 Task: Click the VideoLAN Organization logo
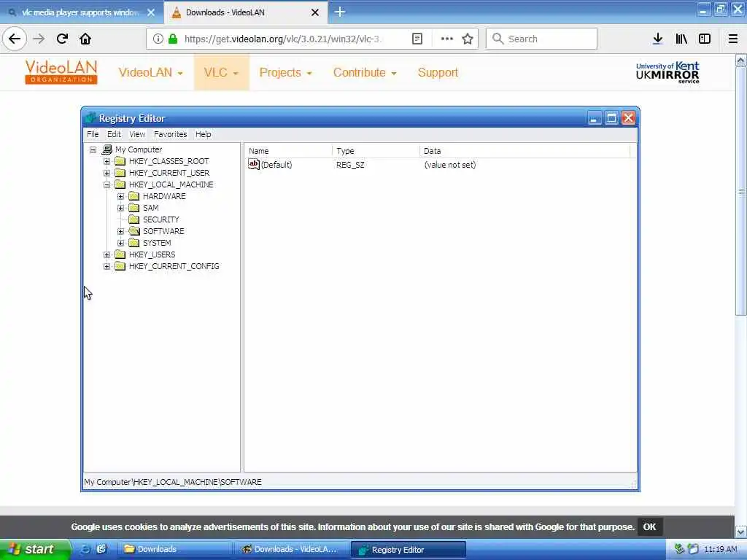61,72
